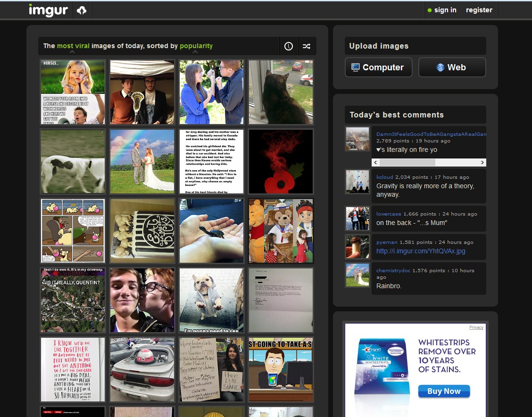
Task: Open the sign in menu item
Action: 445,9
